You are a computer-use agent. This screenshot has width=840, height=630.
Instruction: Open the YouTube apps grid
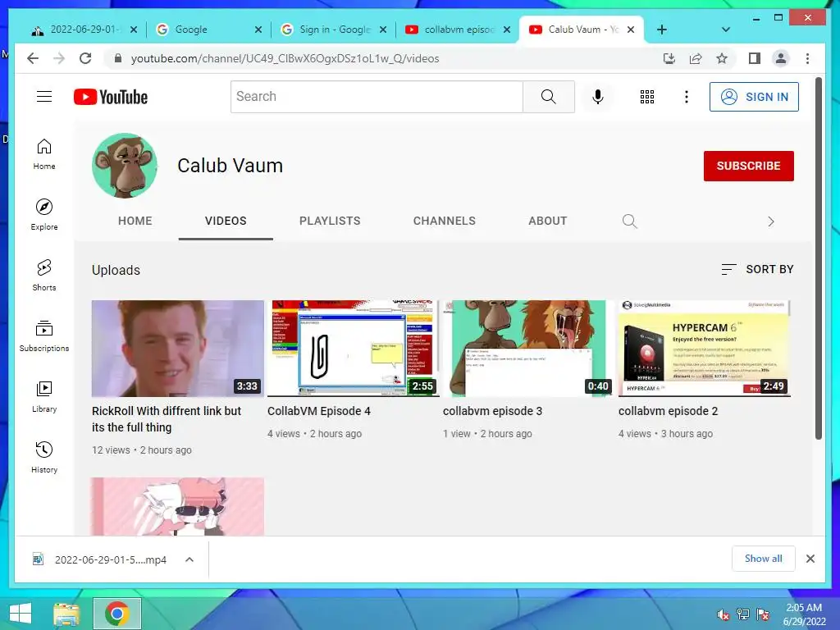point(647,97)
